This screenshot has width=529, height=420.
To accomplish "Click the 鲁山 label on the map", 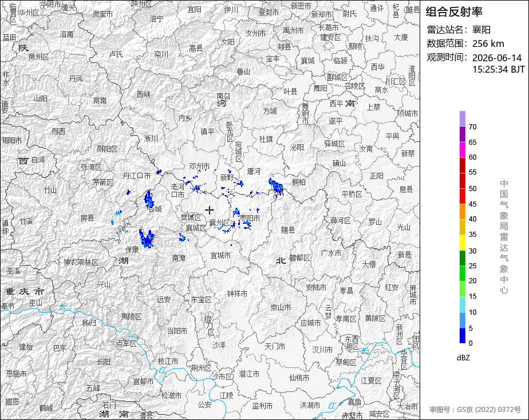I will [x=243, y=72].
